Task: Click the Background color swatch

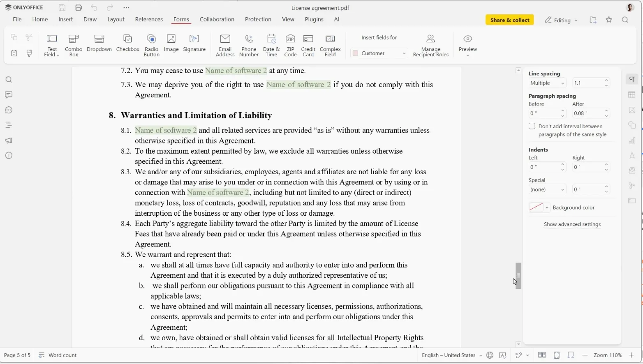Action: [536, 207]
